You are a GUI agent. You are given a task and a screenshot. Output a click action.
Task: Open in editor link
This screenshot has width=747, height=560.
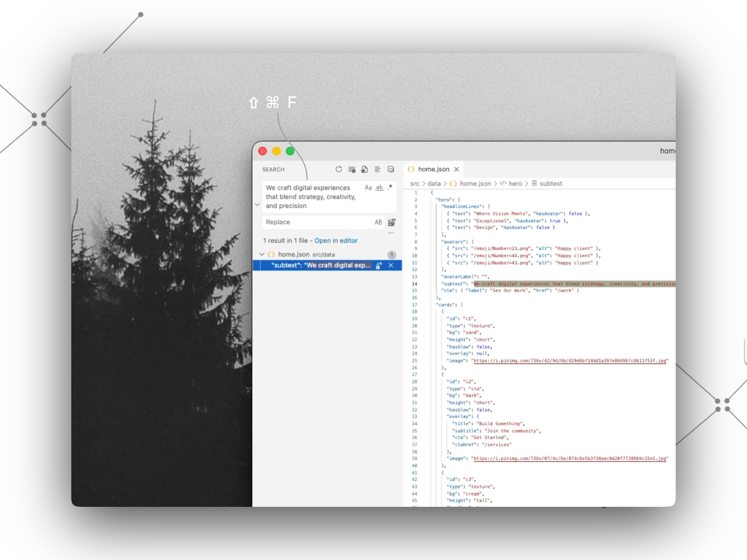[x=336, y=241]
